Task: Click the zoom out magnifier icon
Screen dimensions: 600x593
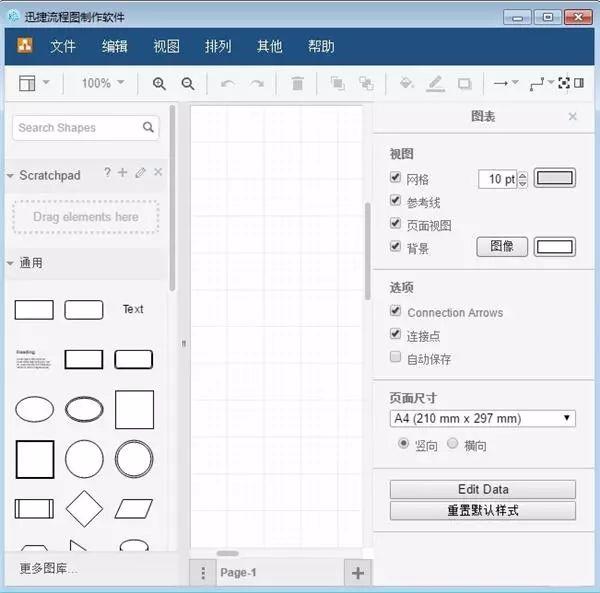Action: point(188,83)
